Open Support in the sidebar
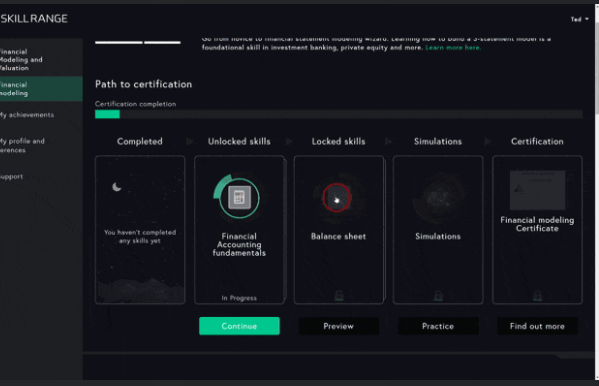 (11, 177)
